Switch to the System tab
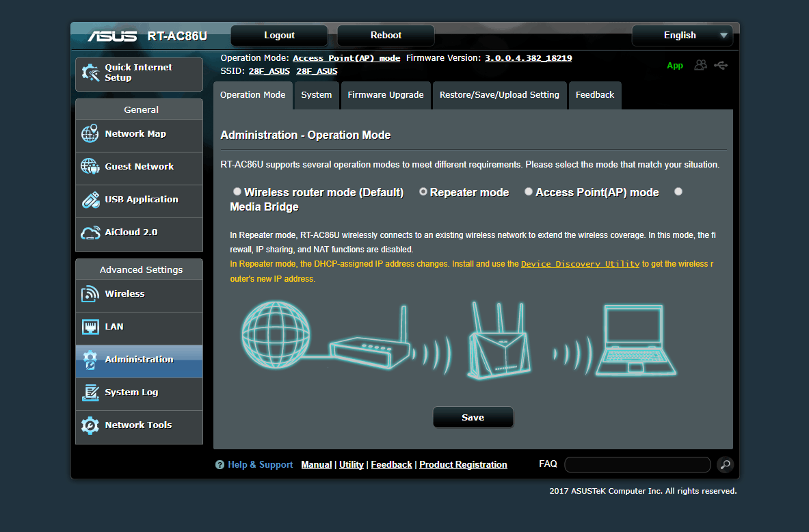809x532 pixels. point(316,96)
